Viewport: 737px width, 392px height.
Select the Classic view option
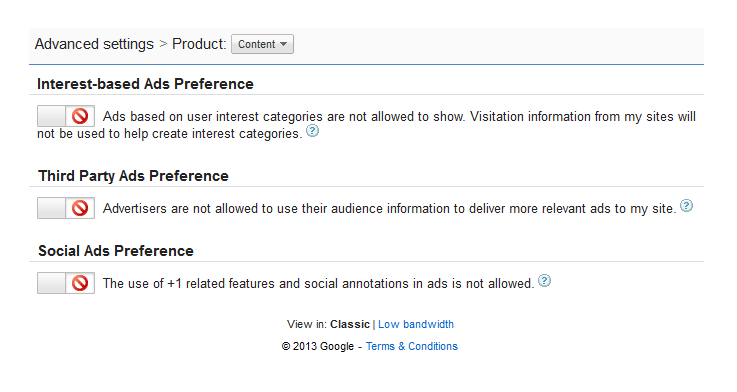pos(350,324)
